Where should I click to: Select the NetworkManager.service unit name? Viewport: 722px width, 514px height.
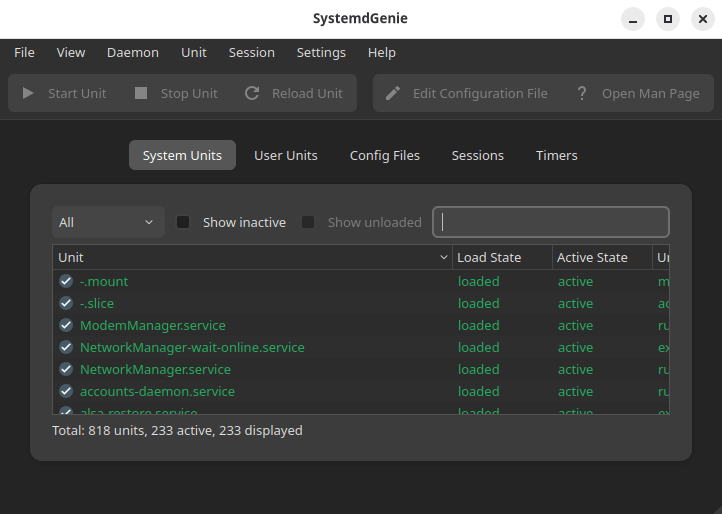[156, 370]
